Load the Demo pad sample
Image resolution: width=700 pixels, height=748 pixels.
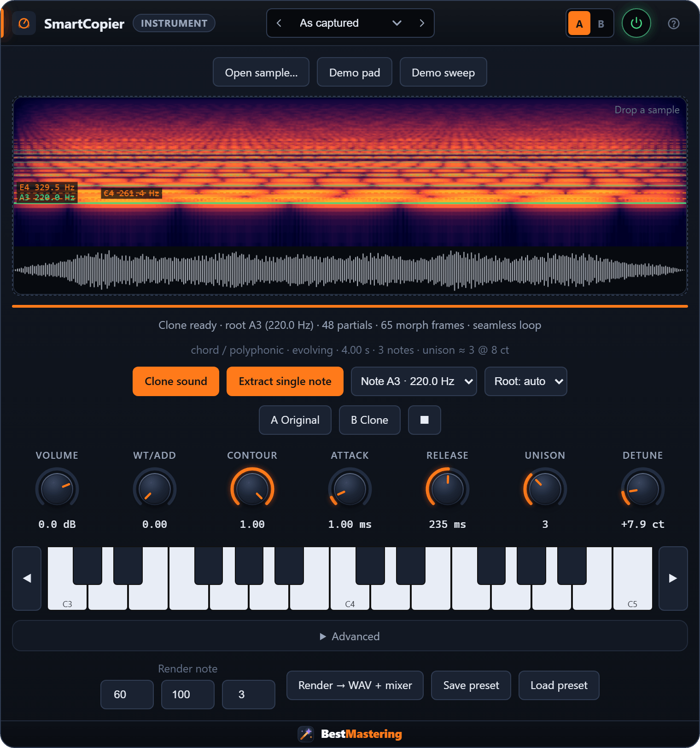[x=355, y=72]
